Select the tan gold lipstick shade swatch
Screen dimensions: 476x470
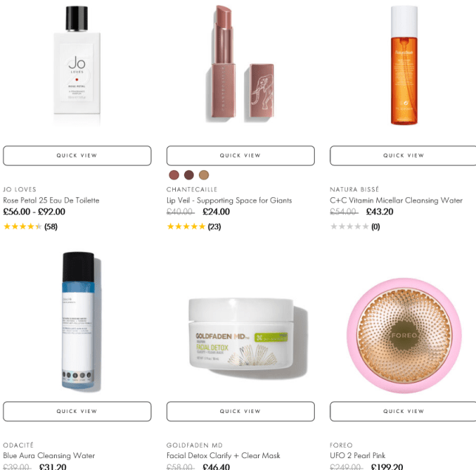click(204, 175)
